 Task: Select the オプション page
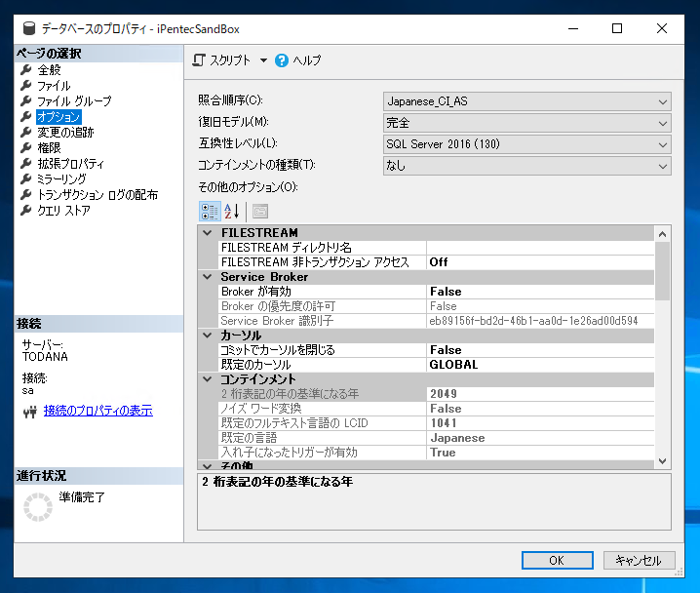(x=58, y=116)
